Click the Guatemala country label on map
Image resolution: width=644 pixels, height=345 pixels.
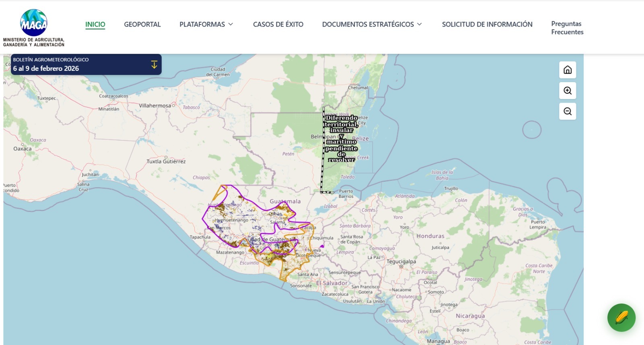point(285,201)
